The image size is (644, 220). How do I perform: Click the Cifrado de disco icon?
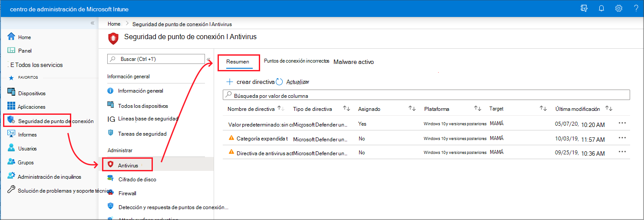pyautogui.click(x=110, y=179)
